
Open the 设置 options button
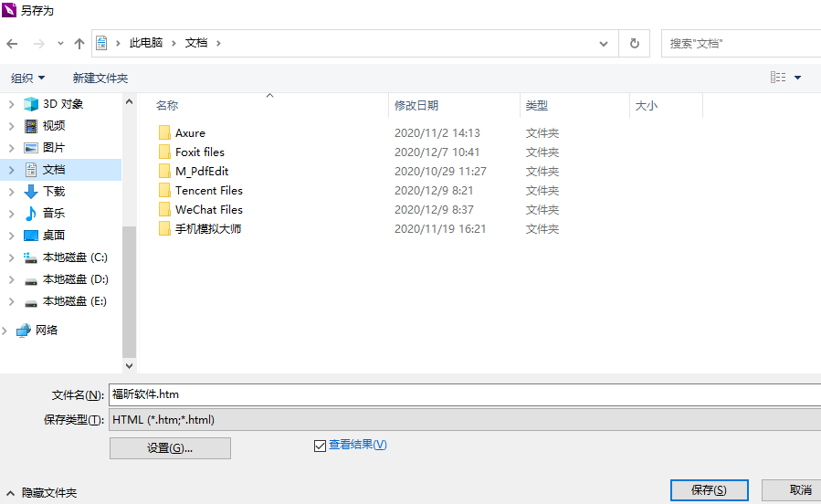(170, 448)
